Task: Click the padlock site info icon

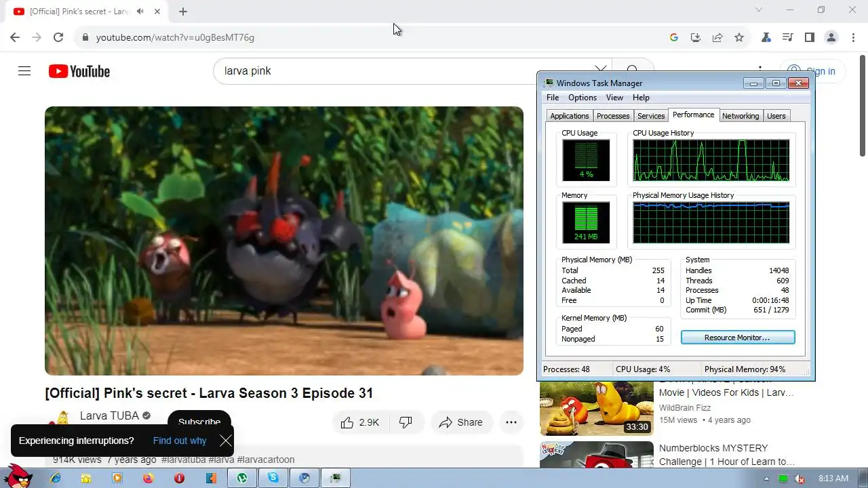Action: (x=85, y=37)
